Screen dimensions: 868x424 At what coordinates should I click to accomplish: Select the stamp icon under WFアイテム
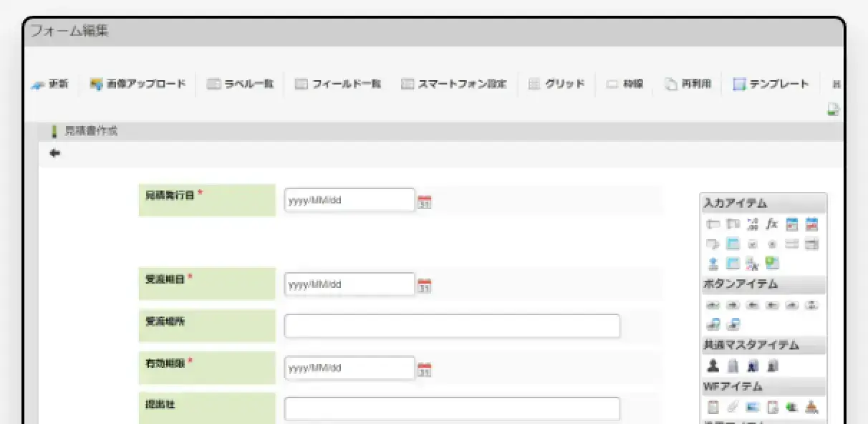point(811,407)
